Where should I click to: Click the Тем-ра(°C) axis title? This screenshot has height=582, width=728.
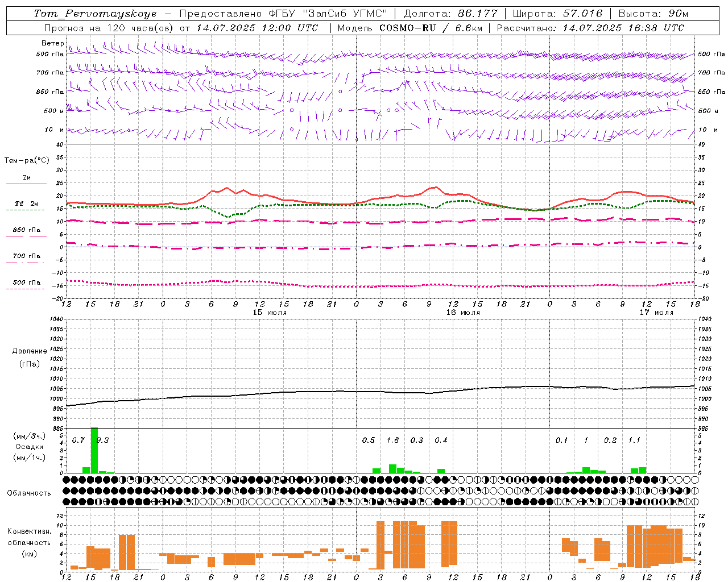click(27, 161)
